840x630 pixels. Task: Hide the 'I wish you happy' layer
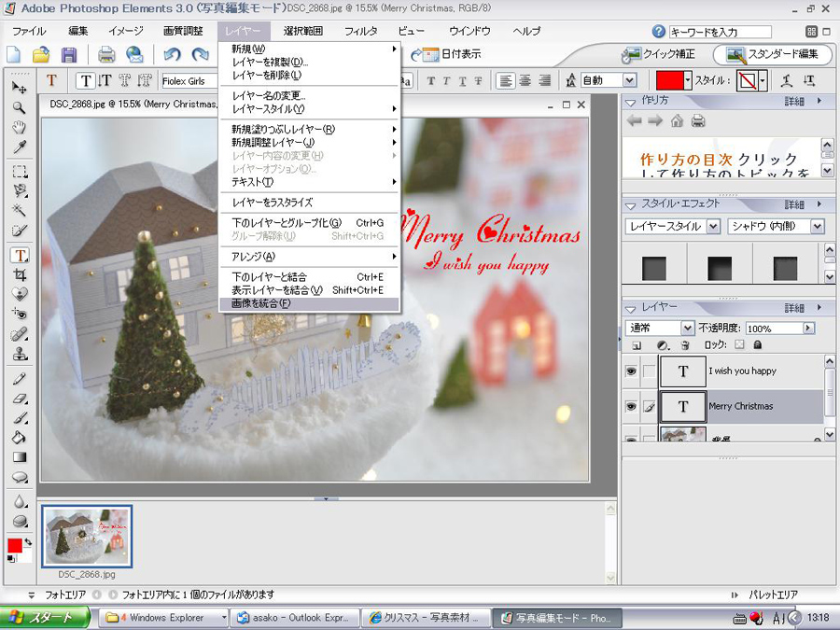tap(632, 371)
